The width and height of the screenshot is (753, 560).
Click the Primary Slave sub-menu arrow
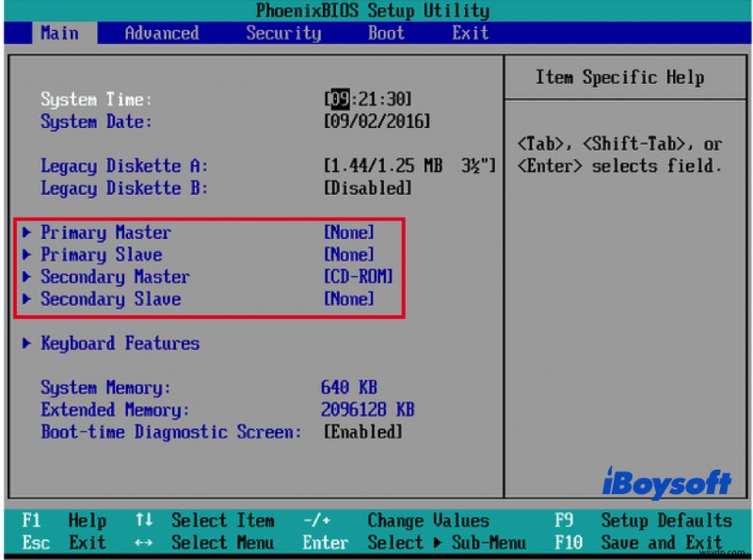(26, 254)
